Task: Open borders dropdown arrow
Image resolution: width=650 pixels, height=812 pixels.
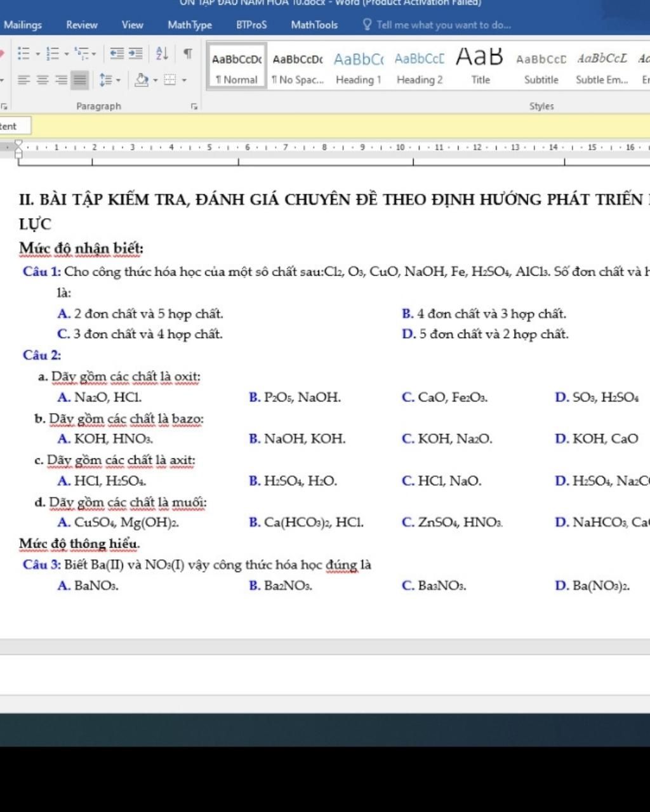Action: coord(184,81)
